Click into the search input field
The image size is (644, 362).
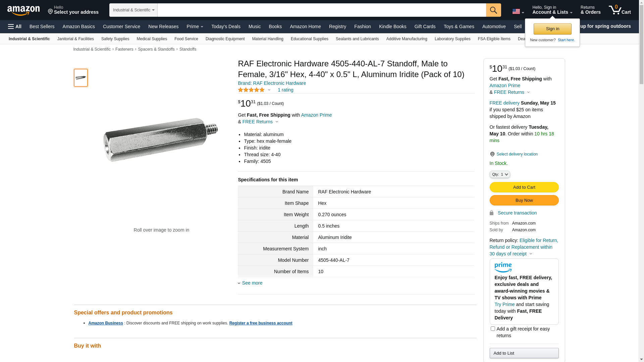click(x=321, y=10)
